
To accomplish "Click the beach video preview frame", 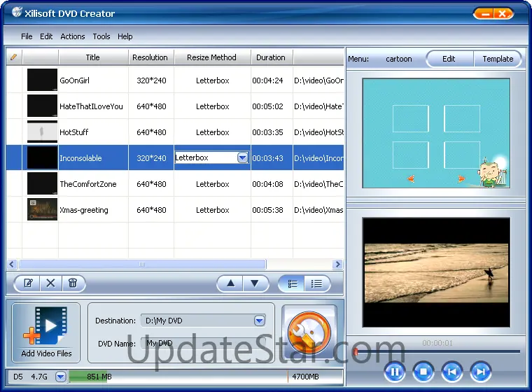I will click(436, 272).
